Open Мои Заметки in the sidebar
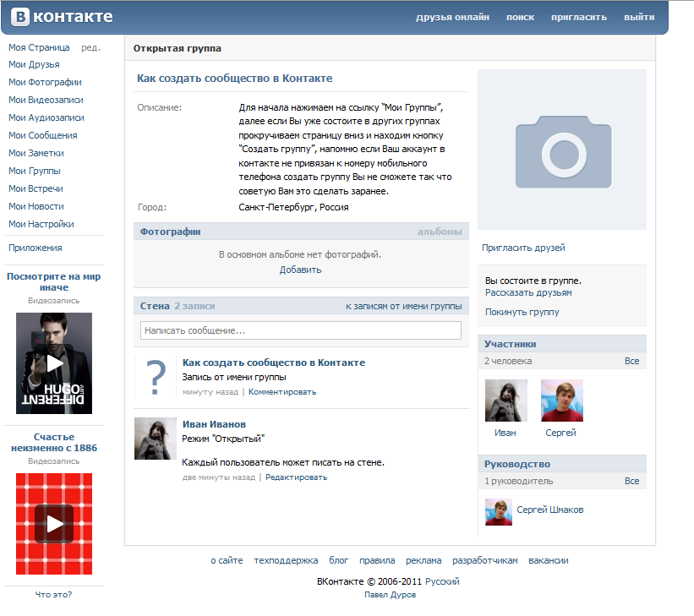Screen dimensions: 694x616 pos(36,153)
